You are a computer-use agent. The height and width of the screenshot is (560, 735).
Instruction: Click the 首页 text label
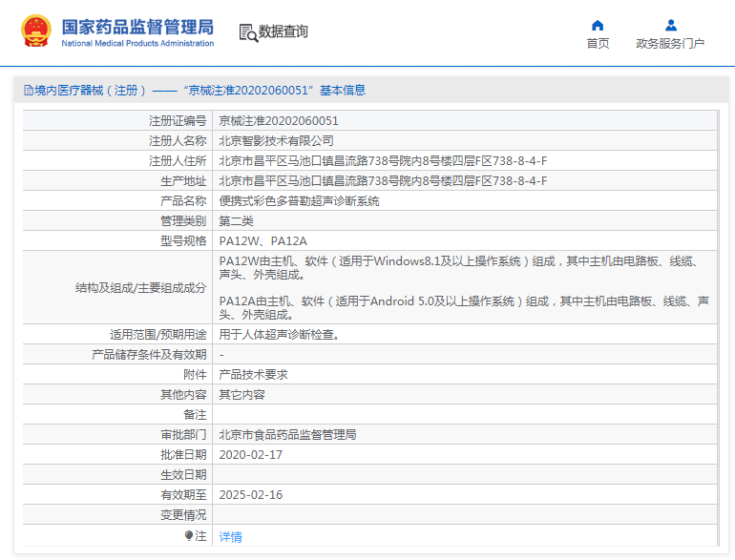tap(598, 44)
